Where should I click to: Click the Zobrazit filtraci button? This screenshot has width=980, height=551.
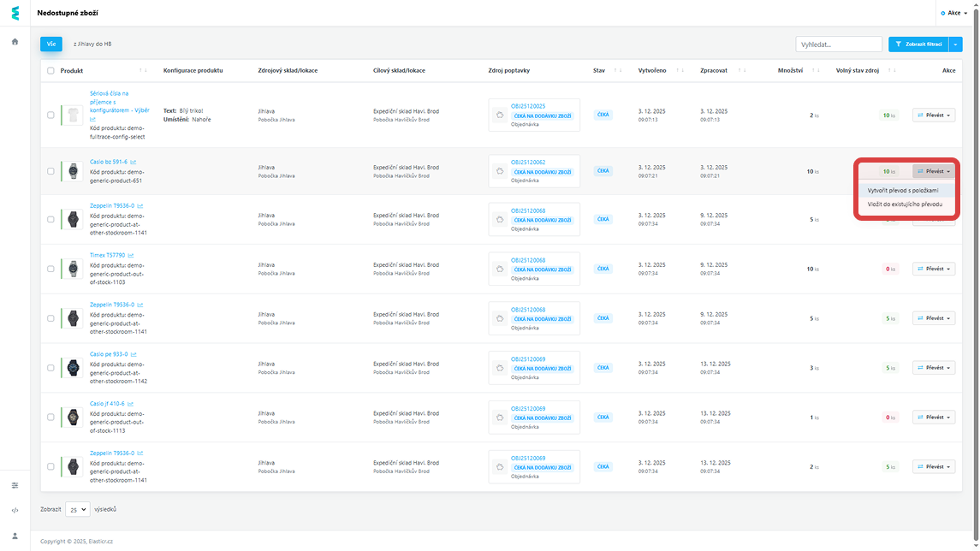point(918,44)
